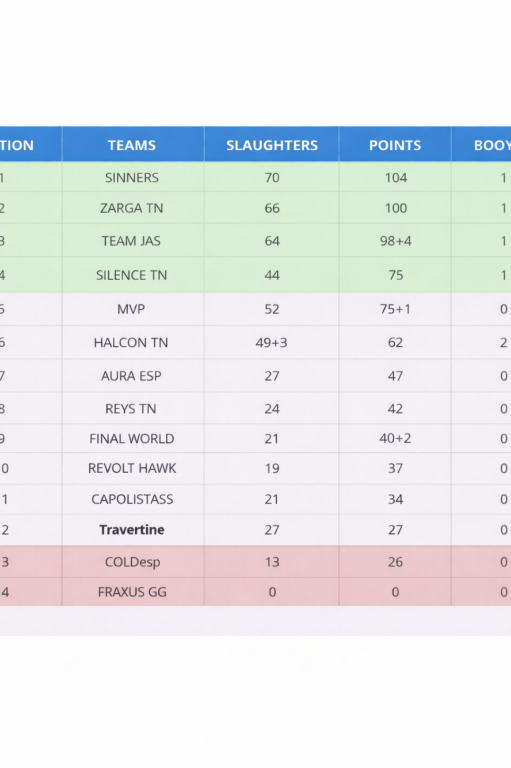This screenshot has height=768, width=511.
Task: Click the 49+3 slaughters value
Action: 271,342
